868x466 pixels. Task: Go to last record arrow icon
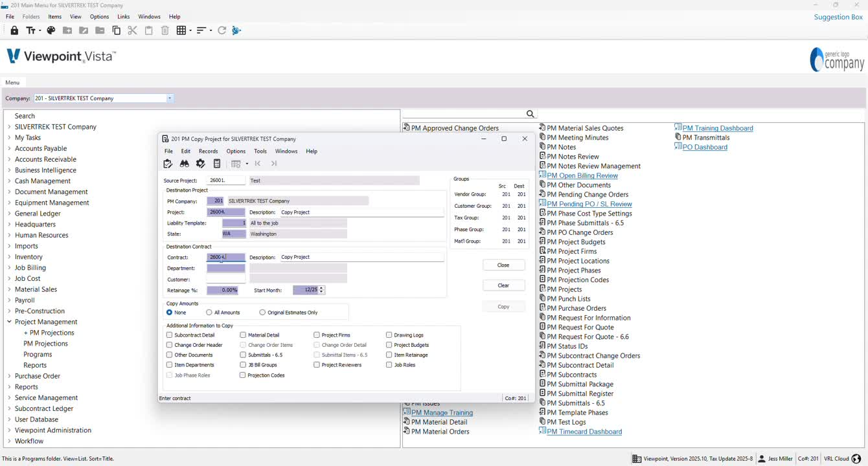[274, 164]
